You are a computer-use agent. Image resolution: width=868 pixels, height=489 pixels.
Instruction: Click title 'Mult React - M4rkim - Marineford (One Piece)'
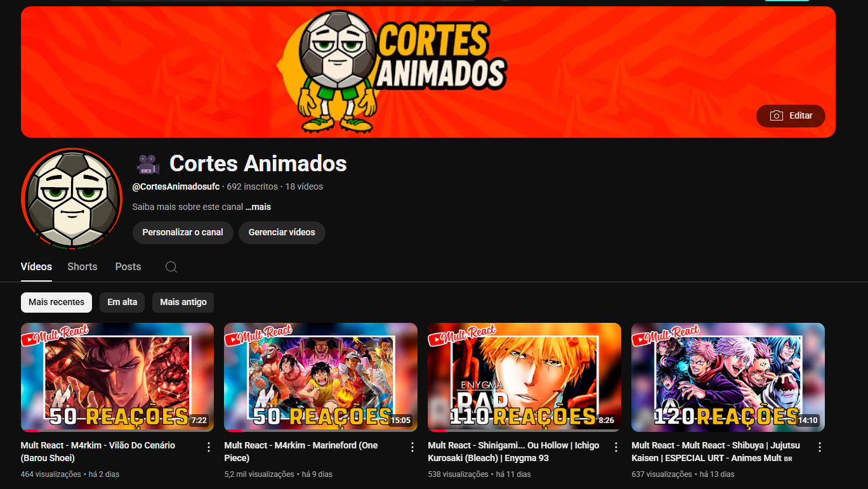(x=301, y=452)
